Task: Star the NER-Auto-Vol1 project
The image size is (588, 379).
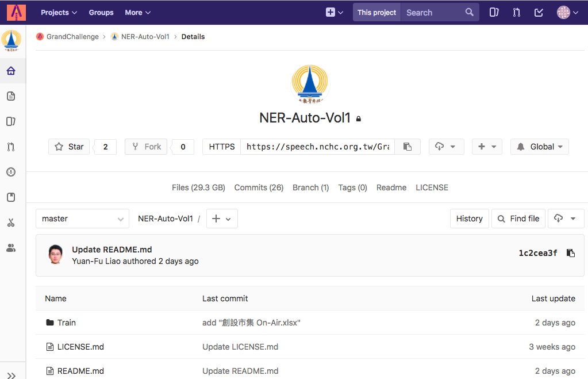Action: pyautogui.click(x=68, y=147)
